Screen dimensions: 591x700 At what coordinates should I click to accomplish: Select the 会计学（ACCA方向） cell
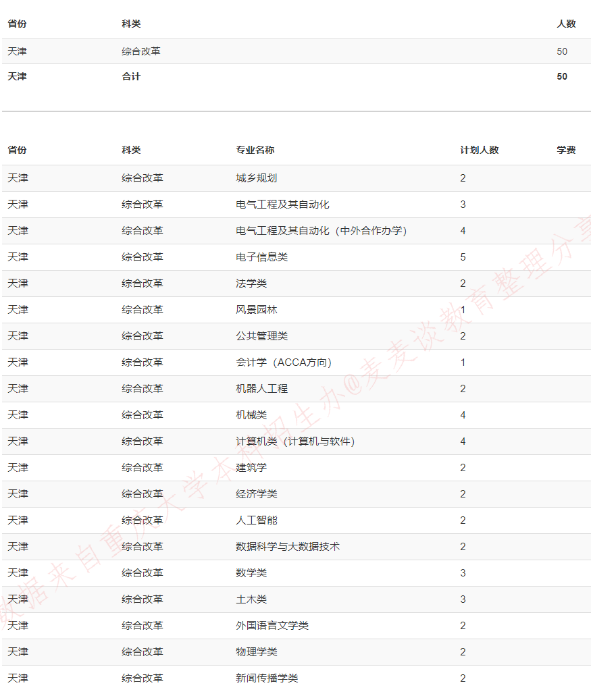(x=279, y=362)
